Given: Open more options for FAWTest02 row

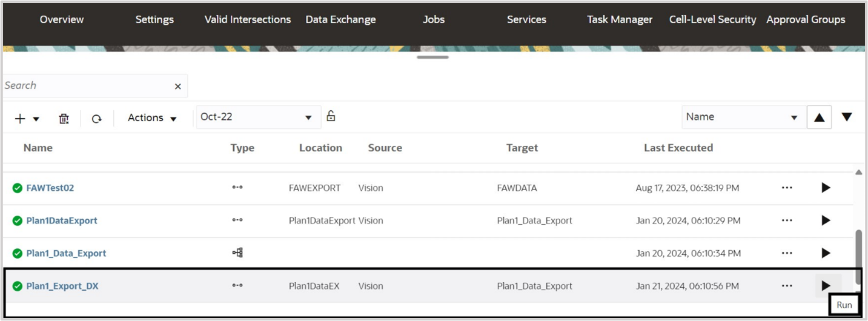Looking at the screenshot, I should 787,188.
